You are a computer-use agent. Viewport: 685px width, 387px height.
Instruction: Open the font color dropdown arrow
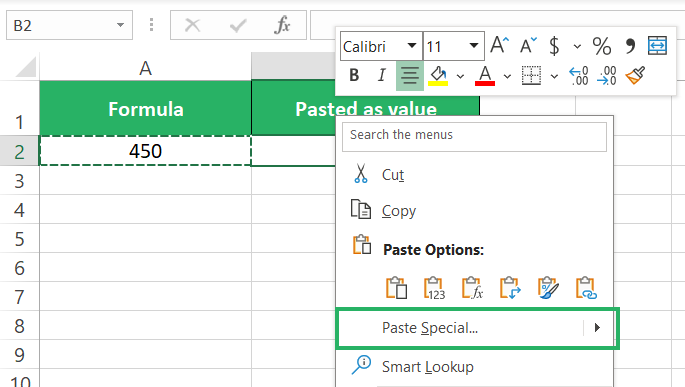point(507,76)
